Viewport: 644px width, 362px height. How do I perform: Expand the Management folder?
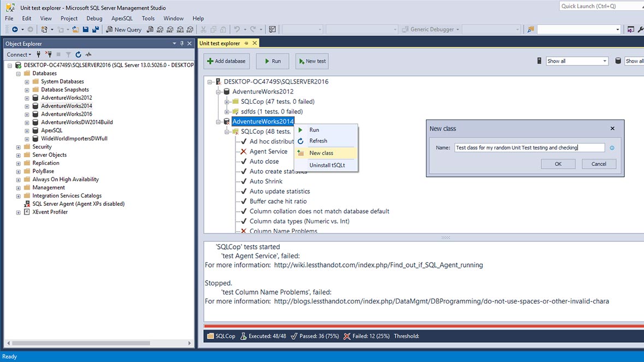[x=18, y=188]
